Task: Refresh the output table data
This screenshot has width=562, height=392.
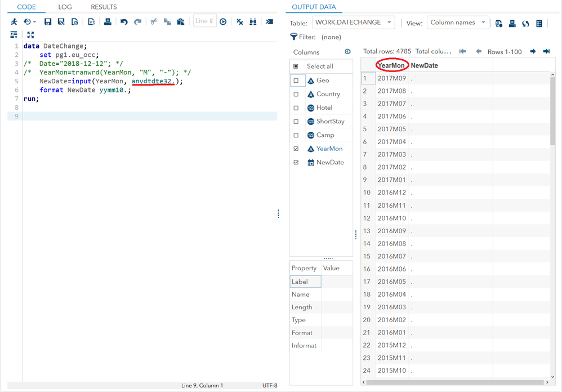Action: (x=525, y=23)
